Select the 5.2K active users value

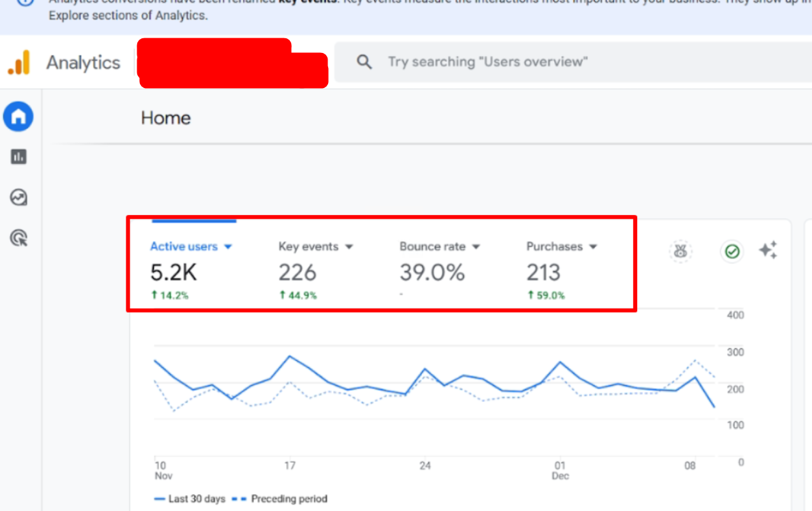(174, 273)
